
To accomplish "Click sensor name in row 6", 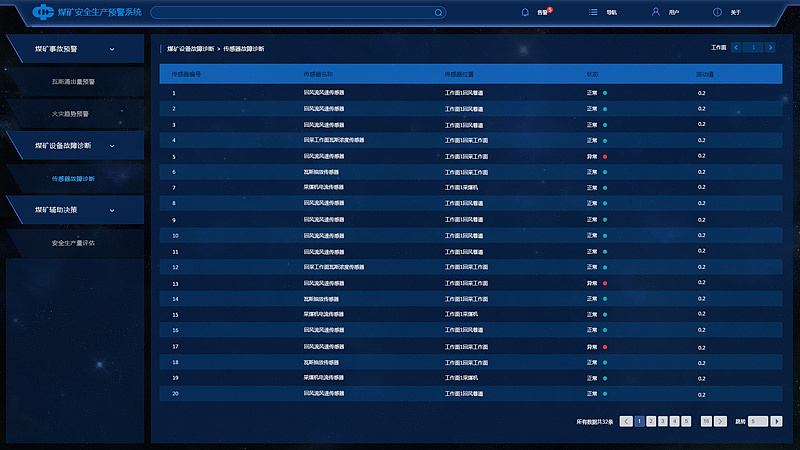I will [321, 172].
